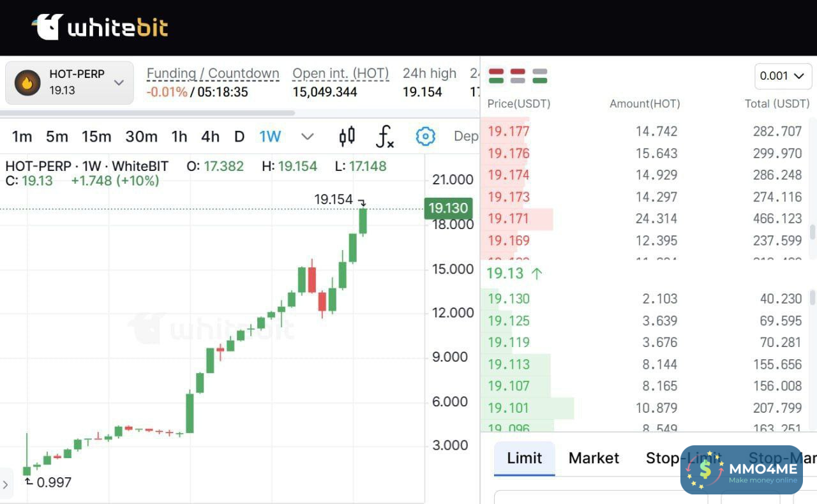Screen dimensions: 817x504
Task: Show bids-only order book view
Action: tap(539, 76)
